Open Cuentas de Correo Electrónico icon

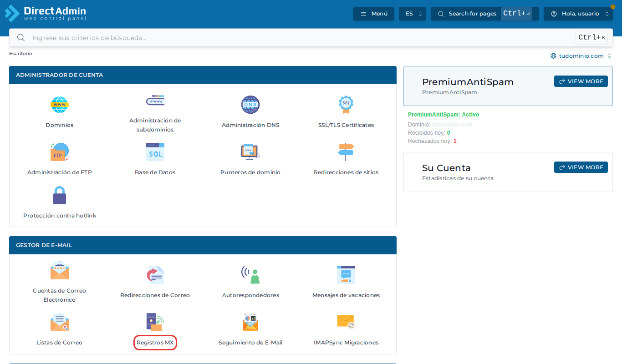[59, 270]
